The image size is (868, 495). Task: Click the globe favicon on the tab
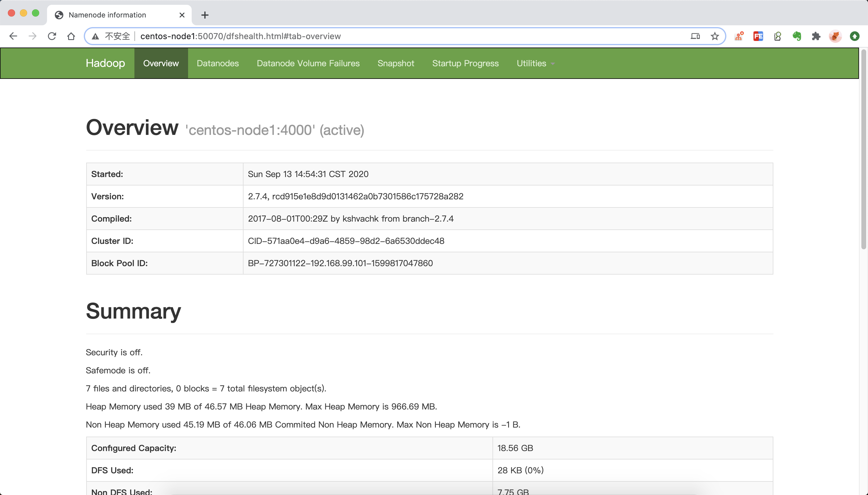pyautogui.click(x=59, y=15)
